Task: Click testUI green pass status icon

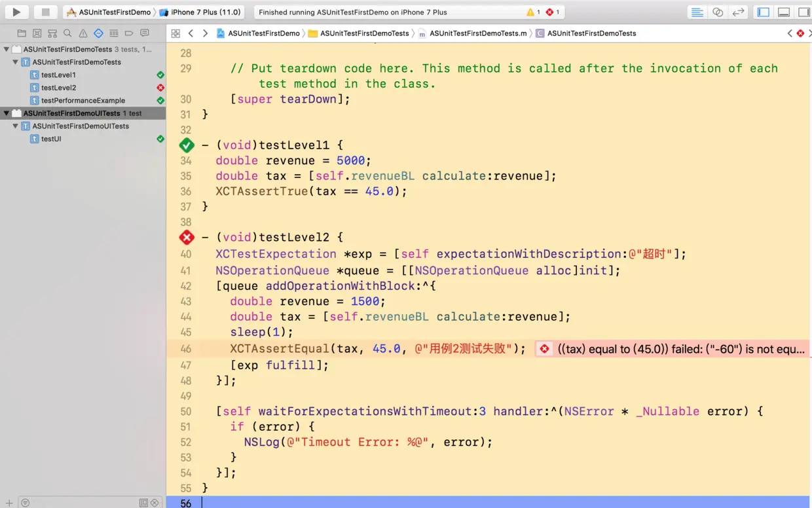Action: click(x=160, y=139)
